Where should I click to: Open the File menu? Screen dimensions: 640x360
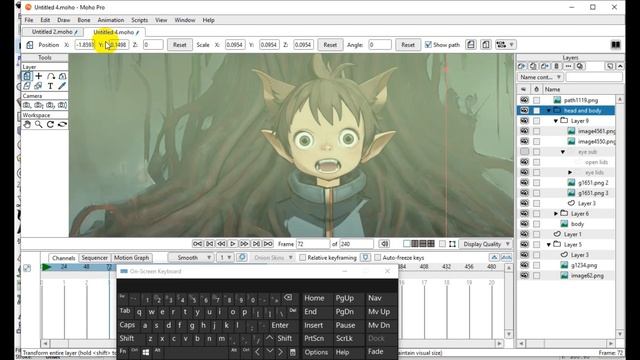29,20
